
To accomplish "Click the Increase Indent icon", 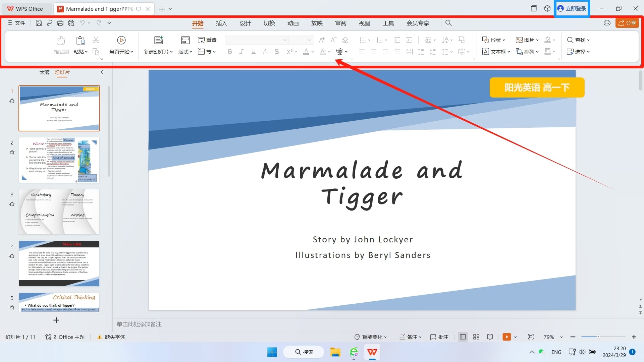I will [x=409, y=40].
